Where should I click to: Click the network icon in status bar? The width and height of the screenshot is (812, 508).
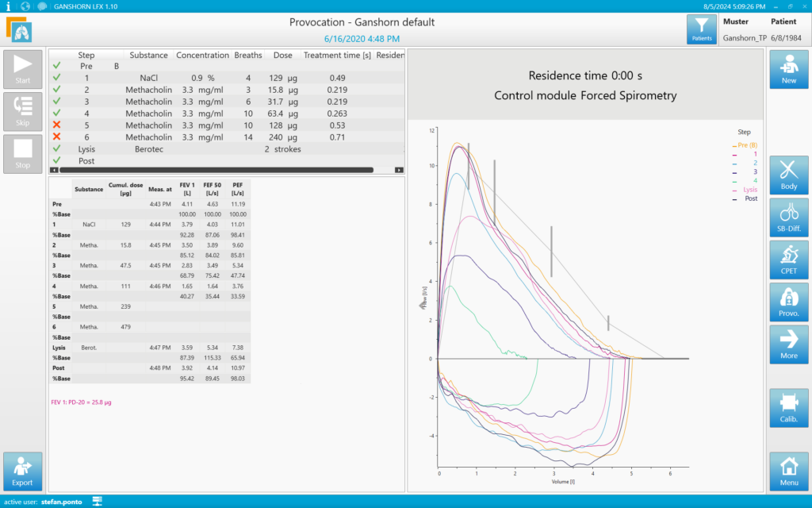pyautogui.click(x=97, y=502)
